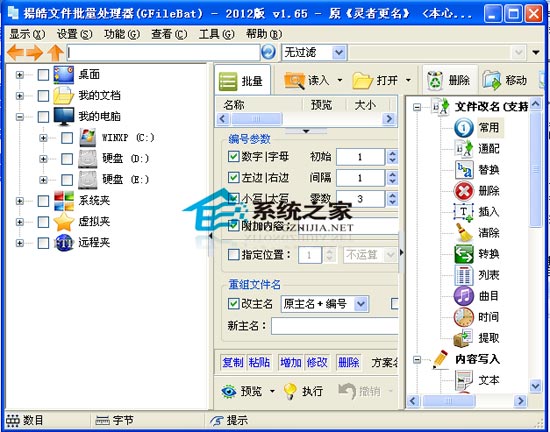Open the 帮助 menu
550x432 pixels.
pyautogui.click(x=264, y=34)
